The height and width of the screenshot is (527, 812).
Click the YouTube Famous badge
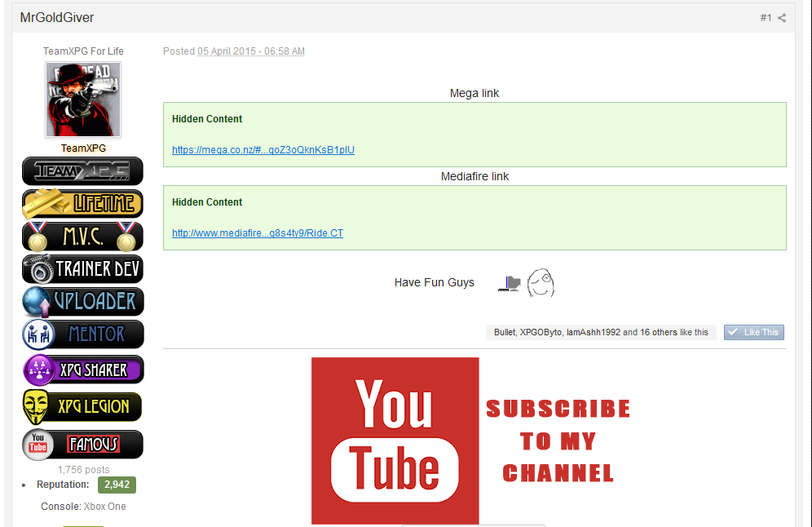(x=82, y=445)
